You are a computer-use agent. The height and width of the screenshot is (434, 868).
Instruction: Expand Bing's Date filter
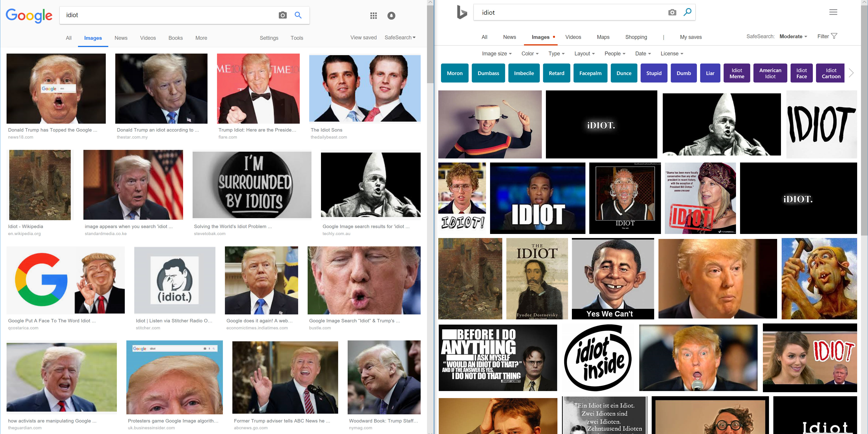point(643,54)
